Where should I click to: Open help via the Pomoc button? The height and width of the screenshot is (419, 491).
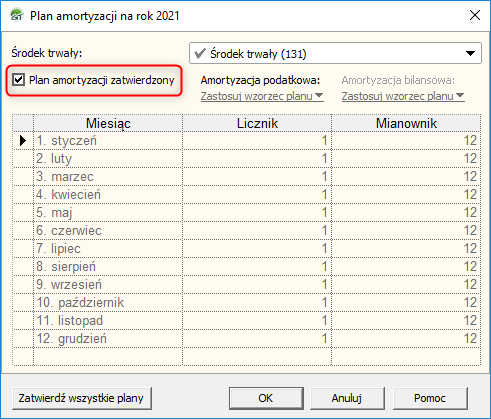(430, 398)
